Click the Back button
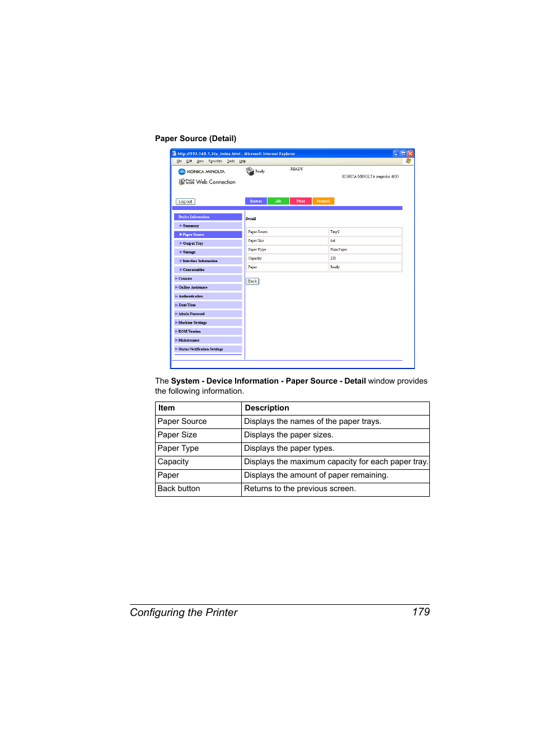This screenshot has width=534, height=756. pyautogui.click(x=252, y=282)
